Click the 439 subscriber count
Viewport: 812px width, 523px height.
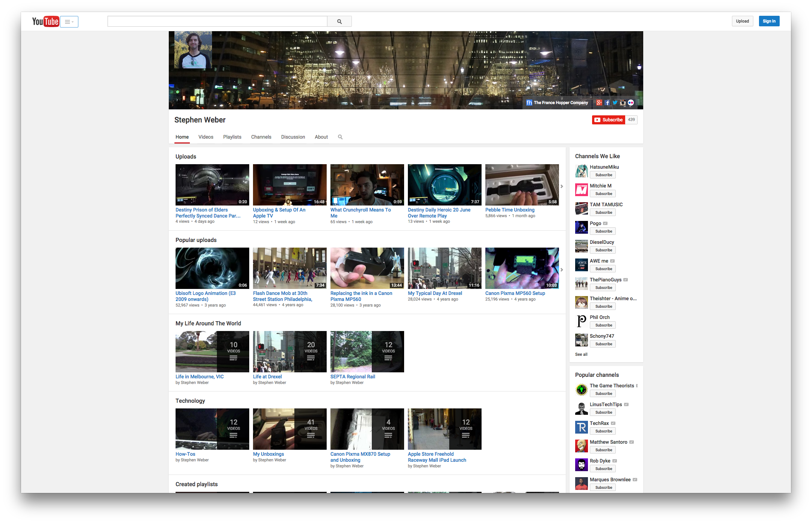tap(631, 120)
